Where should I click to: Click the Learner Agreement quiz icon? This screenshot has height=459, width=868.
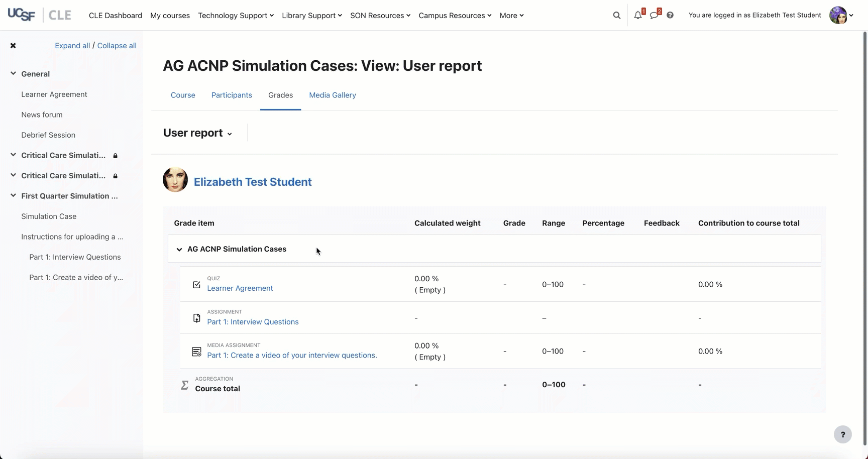196,285
